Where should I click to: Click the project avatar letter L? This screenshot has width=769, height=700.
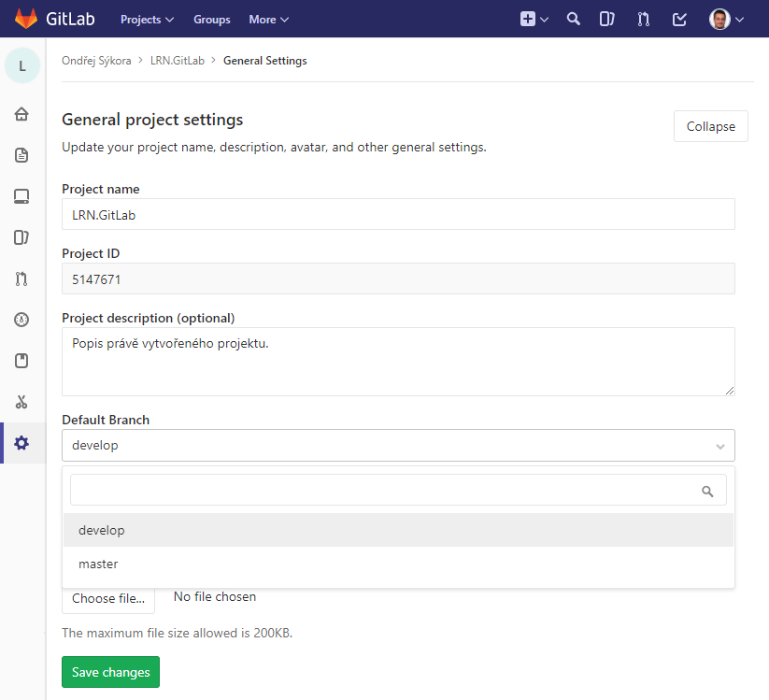click(22, 65)
